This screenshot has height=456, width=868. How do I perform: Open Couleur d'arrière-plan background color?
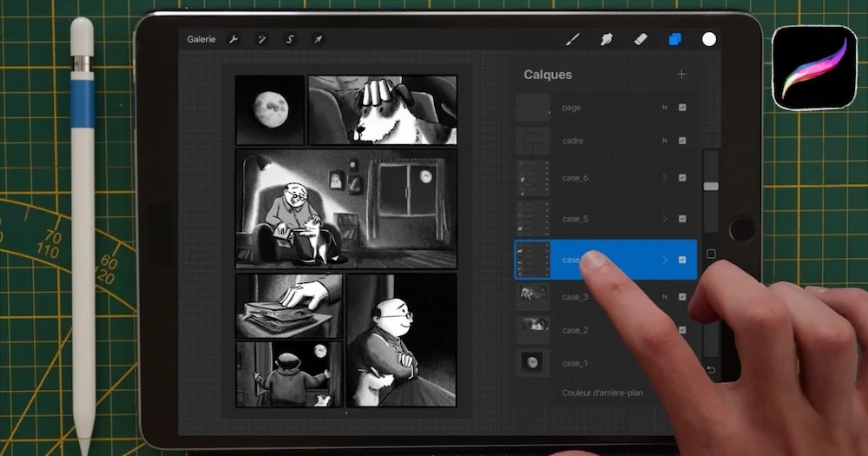tap(602, 393)
